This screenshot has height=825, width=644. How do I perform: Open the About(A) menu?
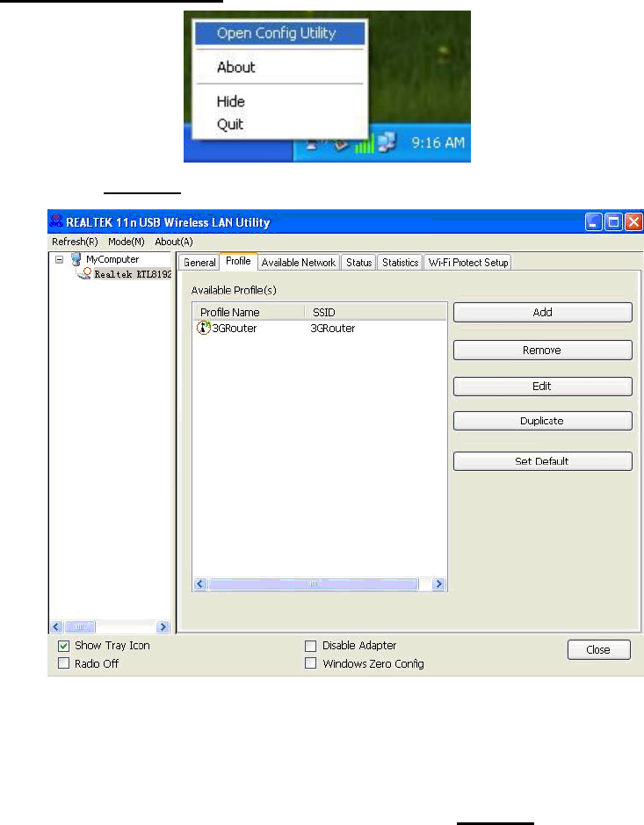point(174,242)
